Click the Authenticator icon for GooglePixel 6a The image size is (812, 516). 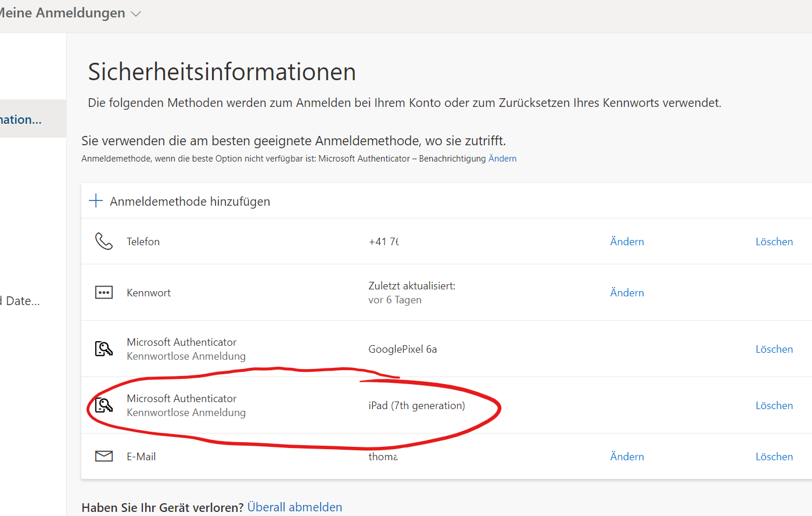(104, 349)
